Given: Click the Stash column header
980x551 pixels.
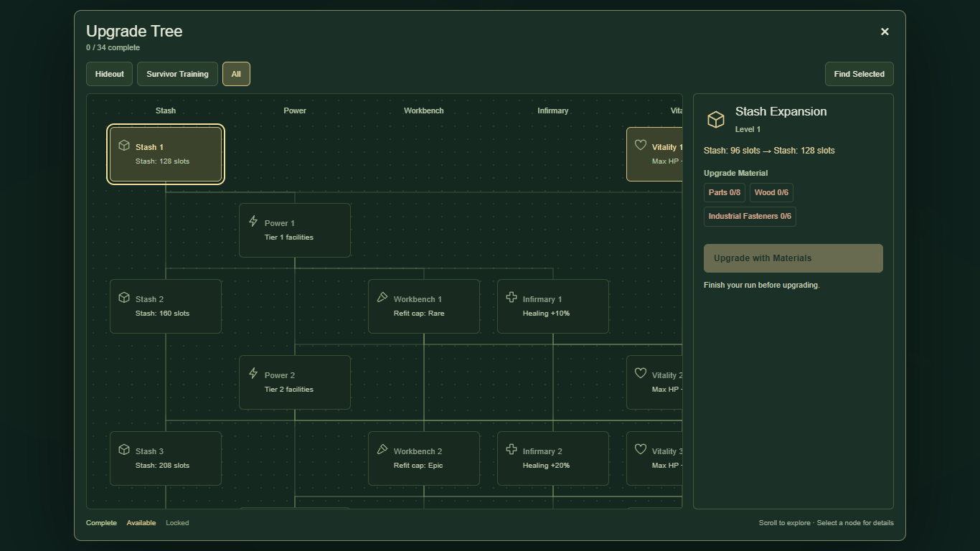Looking at the screenshot, I should (x=166, y=110).
